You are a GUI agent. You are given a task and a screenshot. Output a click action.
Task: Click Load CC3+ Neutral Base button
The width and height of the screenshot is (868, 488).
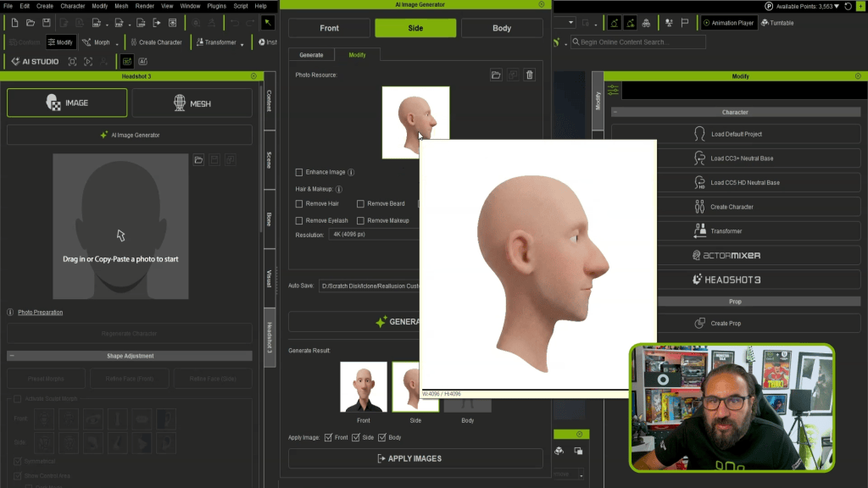(736, 158)
